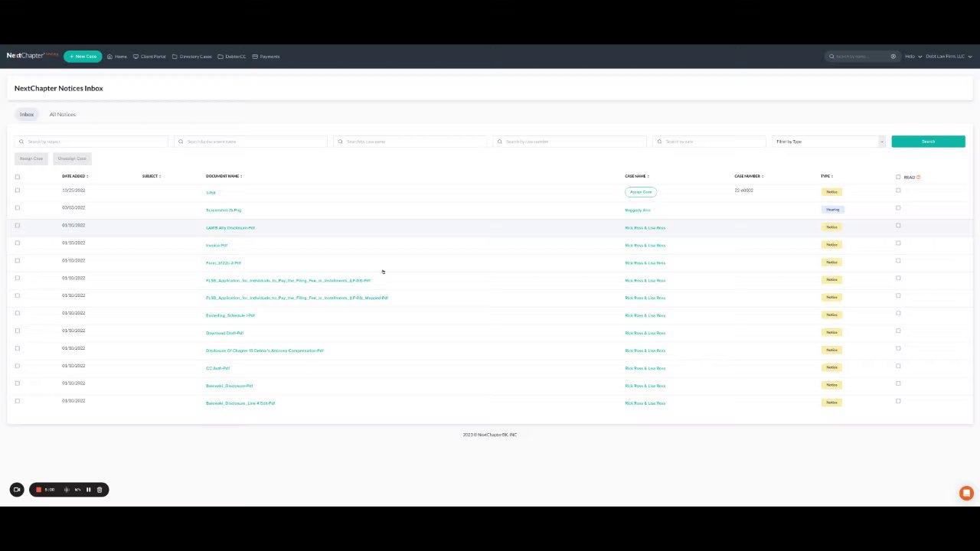The height and width of the screenshot is (551, 980).
Task: Mark the Screenshot Png notice as read
Action: [x=898, y=208]
